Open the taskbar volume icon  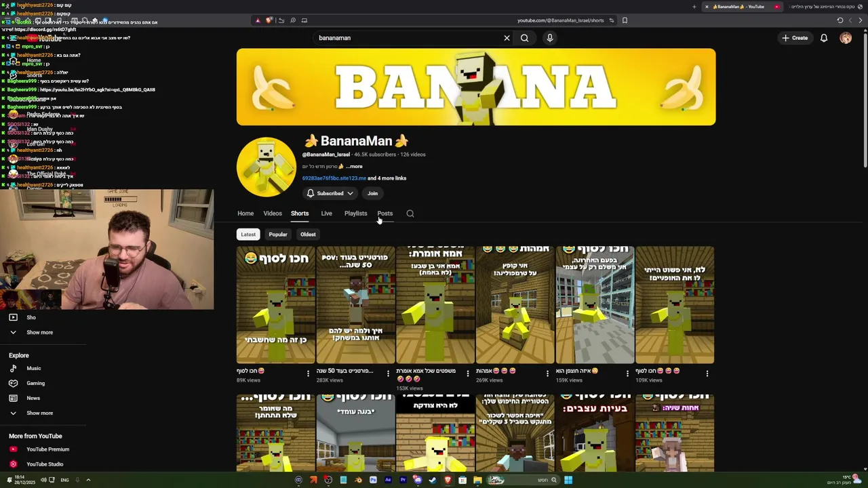(43, 480)
